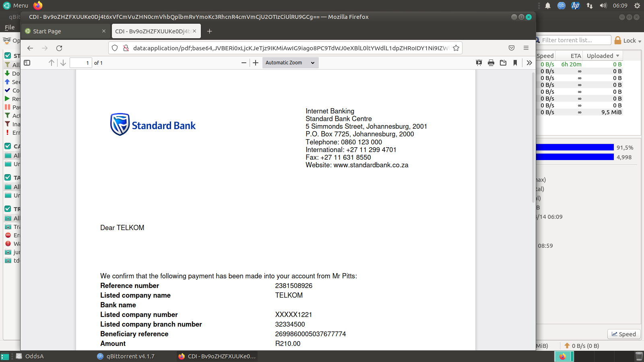The image size is (644, 362).
Task: Select the CDI PDF tab
Action: coord(156,31)
